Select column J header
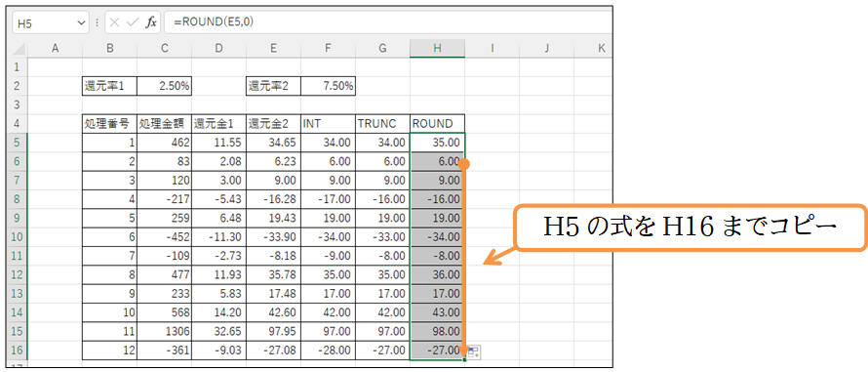 (x=546, y=49)
